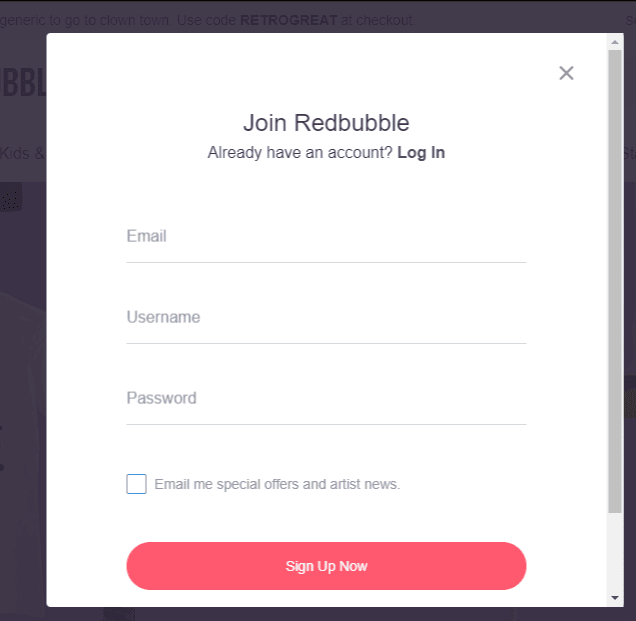This screenshot has height=621, width=636.
Task: Click the cut-off 'Se' banner text top right
Action: point(631,20)
